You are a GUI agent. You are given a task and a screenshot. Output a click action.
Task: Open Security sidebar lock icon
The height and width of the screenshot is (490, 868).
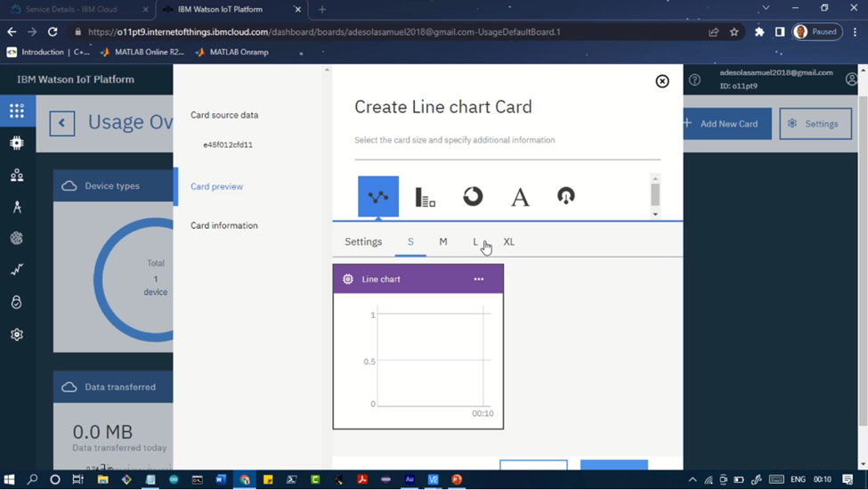pos(17,302)
